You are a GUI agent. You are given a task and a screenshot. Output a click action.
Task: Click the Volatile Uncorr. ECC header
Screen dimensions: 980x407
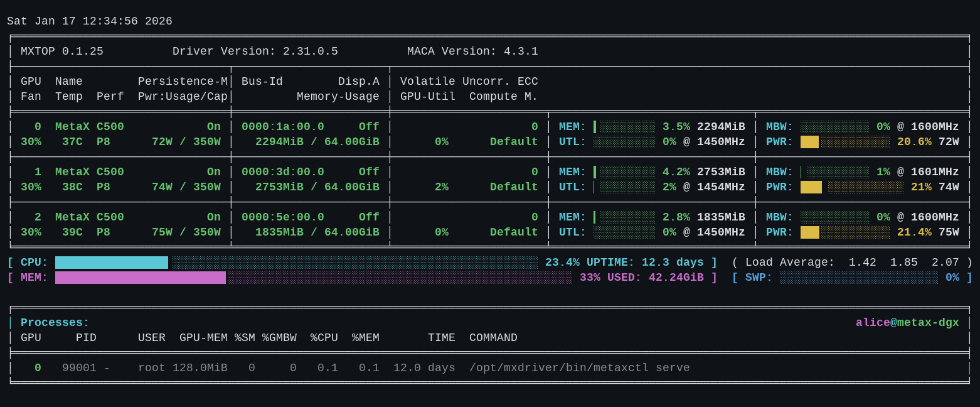coord(469,82)
